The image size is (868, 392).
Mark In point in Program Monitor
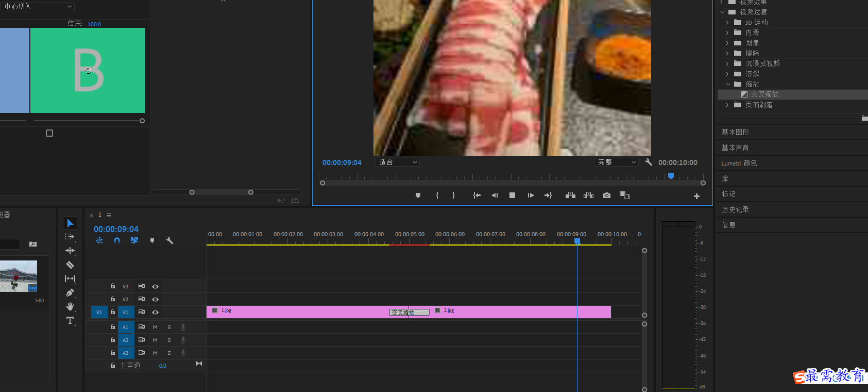click(437, 195)
